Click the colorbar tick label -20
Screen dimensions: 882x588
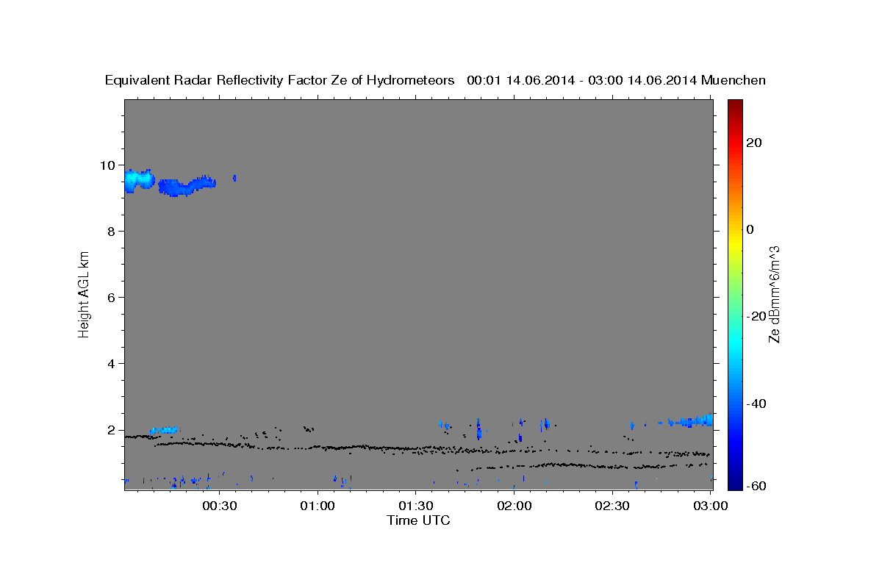click(756, 316)
